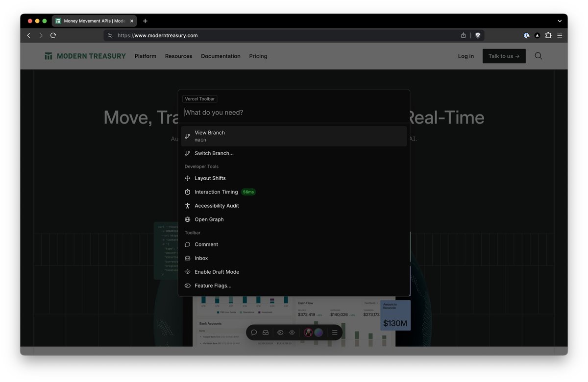The height and width of the screenshot is (382, 588).
Task: Reload the page
Action: click(x=53, y=35)
